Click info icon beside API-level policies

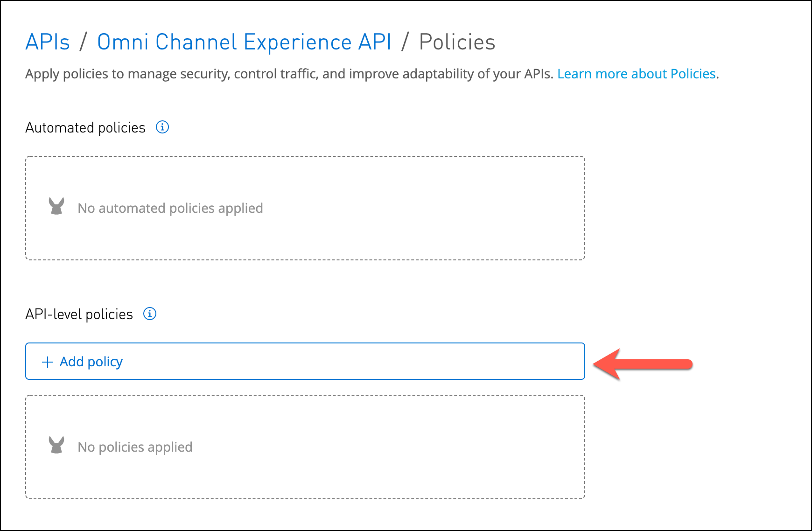point(150,314)
